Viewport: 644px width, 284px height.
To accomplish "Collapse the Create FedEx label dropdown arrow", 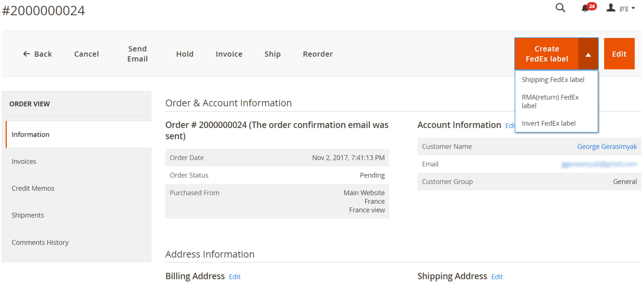I will (588, 54).
